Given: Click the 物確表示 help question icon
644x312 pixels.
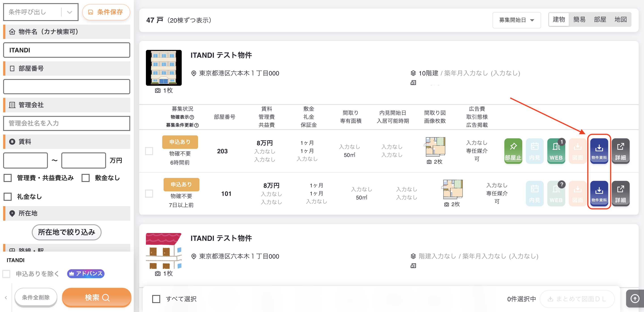Looking at the screenshot, I should [x=192, y=117].
